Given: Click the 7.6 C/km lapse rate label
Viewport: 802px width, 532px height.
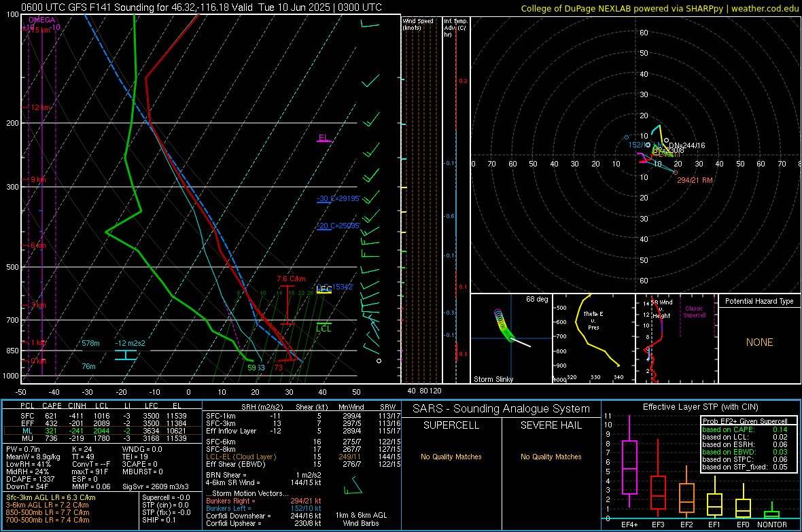Looking at the screenshot, I should point(291,279).
